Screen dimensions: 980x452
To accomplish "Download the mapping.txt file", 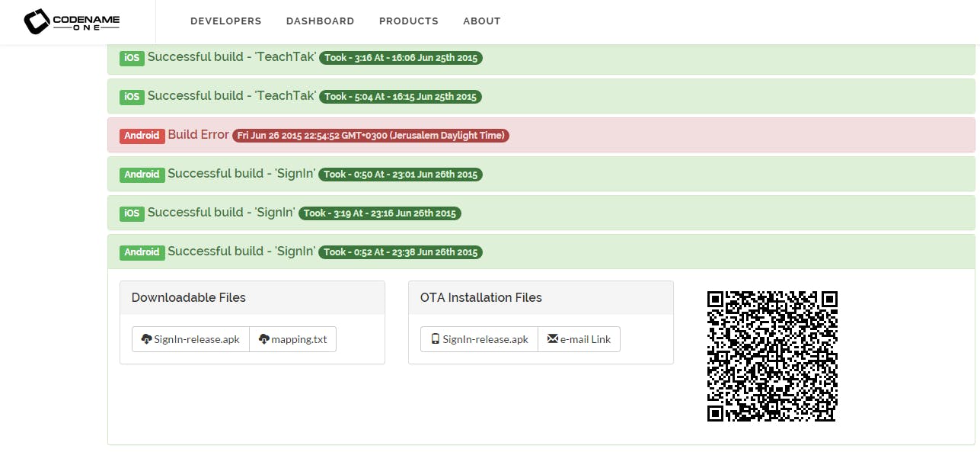I will (x=293, y=339).
